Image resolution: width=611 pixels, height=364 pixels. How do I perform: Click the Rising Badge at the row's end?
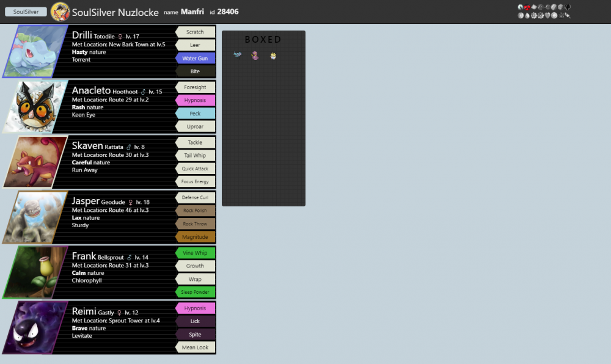568,7
